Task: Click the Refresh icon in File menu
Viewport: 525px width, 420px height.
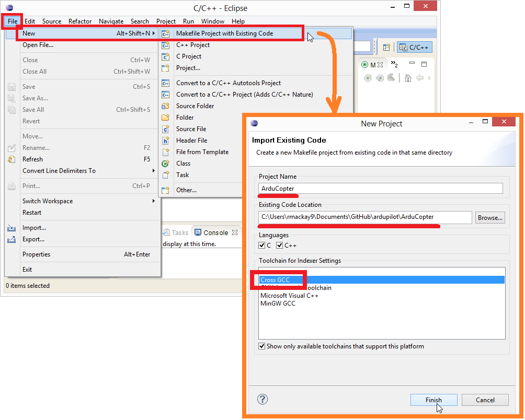Action: click(x=12, y=160)
